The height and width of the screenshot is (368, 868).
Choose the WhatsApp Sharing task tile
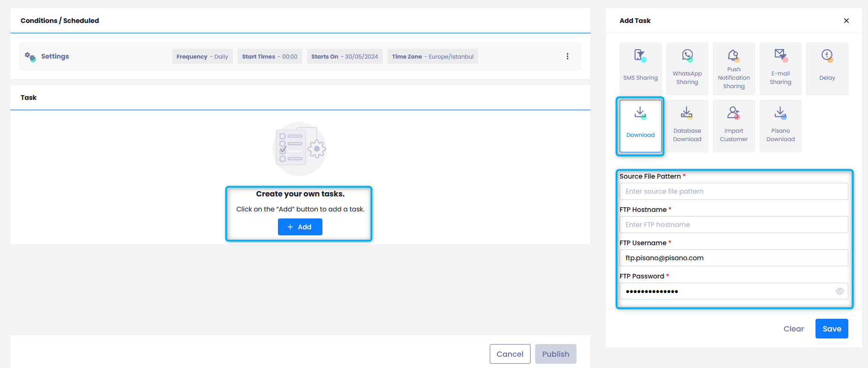[687, 69]
